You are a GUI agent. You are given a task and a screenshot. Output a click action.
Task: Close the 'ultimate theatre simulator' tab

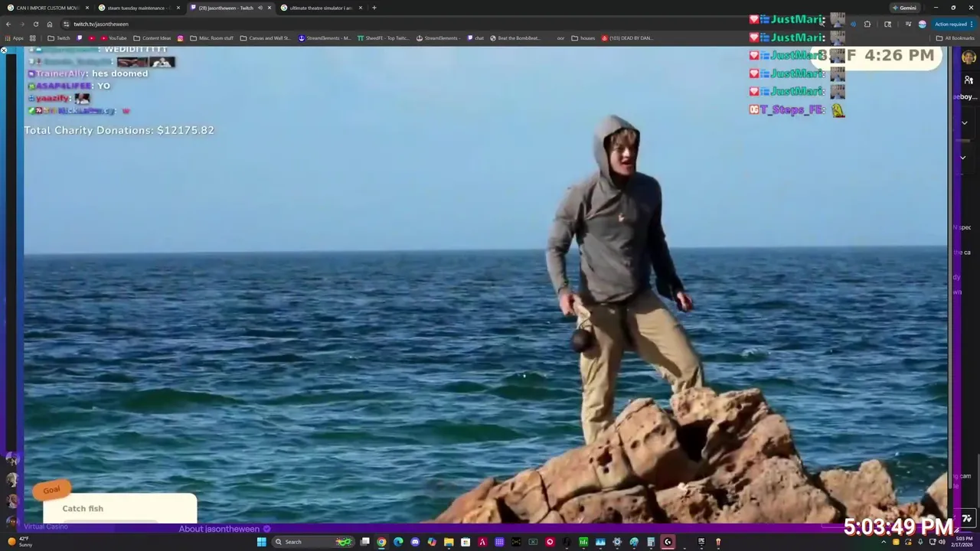tap(361, 8)
